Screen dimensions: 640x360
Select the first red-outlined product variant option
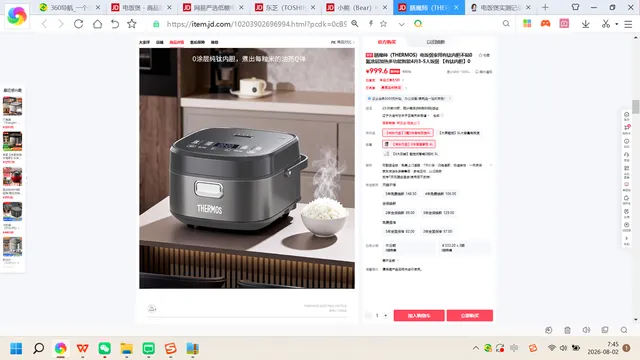coord(408,133)
